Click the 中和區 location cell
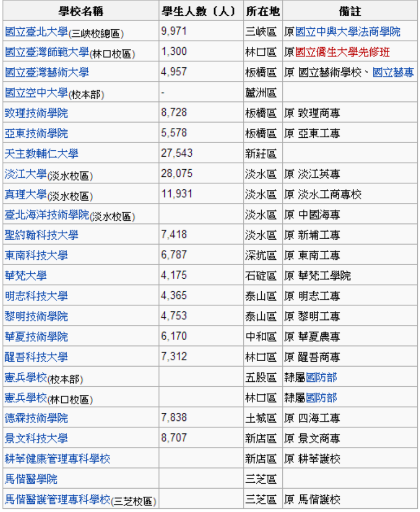The image size is (420, 512). click(x=263, y=337)
